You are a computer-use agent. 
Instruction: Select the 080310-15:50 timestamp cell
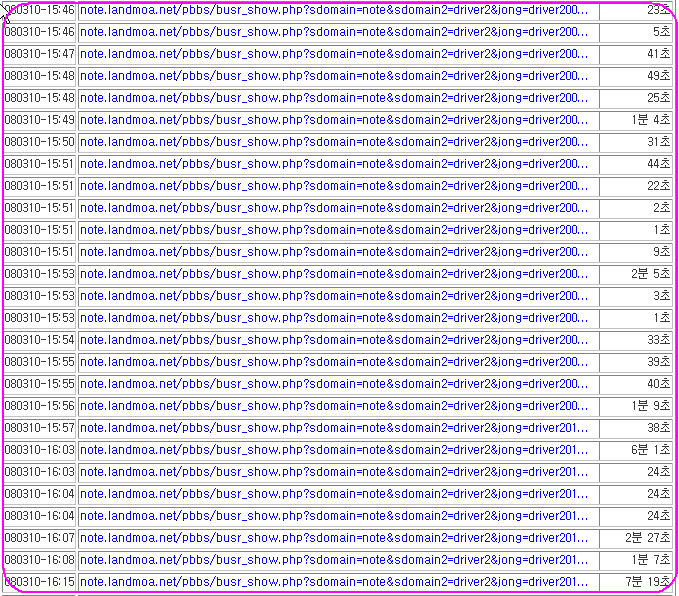[x=39, y=142]
